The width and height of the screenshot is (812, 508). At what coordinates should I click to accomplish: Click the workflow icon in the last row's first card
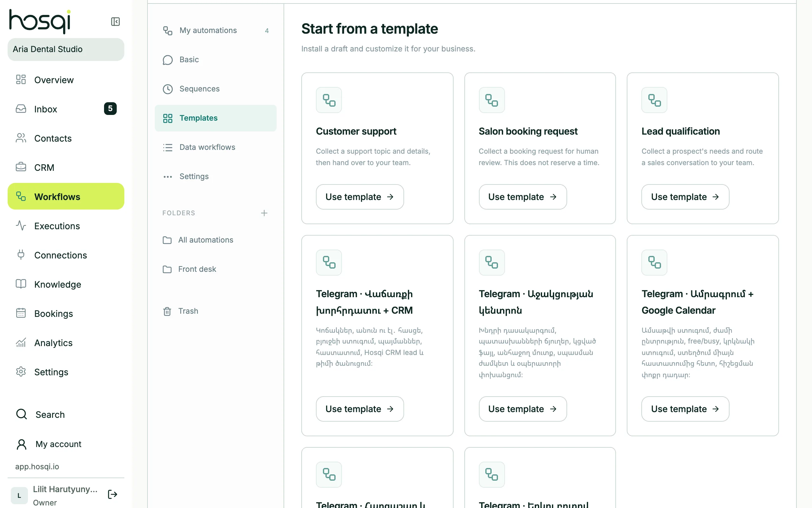[x=329, y=474]
